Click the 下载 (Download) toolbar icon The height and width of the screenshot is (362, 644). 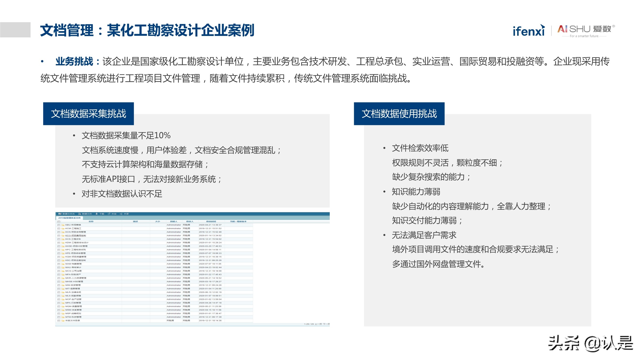[x=97, y=214]
